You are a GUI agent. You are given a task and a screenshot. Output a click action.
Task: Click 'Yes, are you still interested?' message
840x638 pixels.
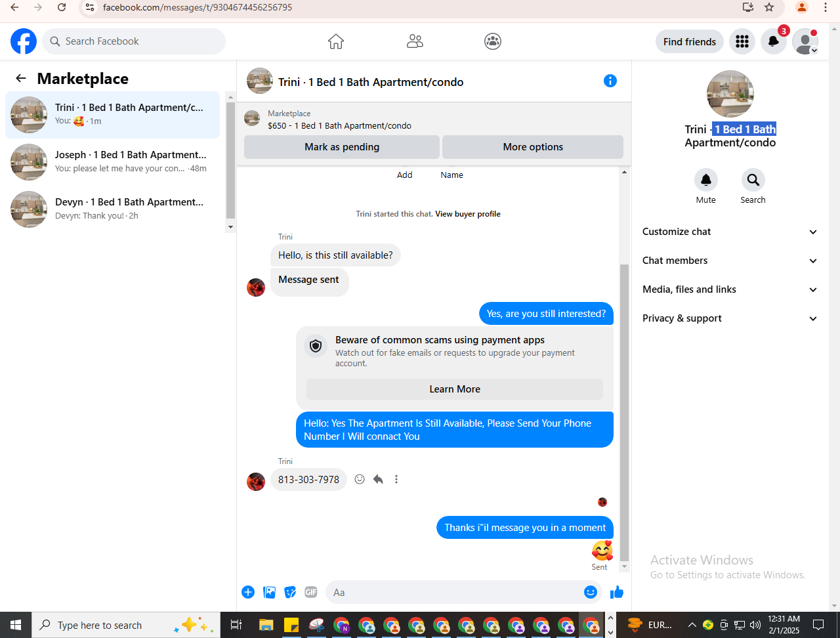click(546, 314)
